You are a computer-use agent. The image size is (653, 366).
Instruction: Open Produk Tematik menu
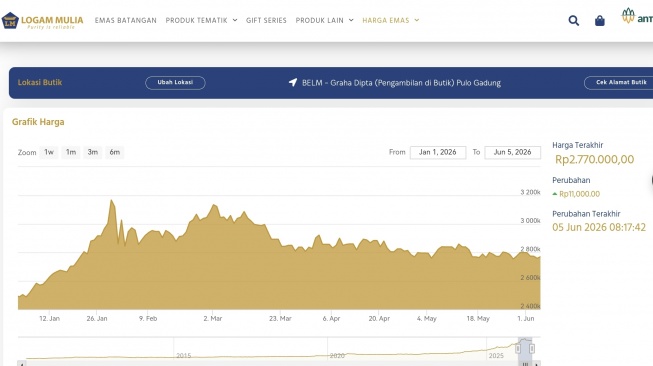(x=197, y=20)
